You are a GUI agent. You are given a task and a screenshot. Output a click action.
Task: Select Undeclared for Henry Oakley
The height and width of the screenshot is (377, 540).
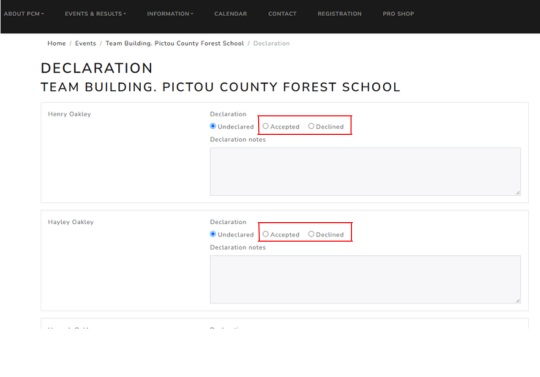coord(213,126)
